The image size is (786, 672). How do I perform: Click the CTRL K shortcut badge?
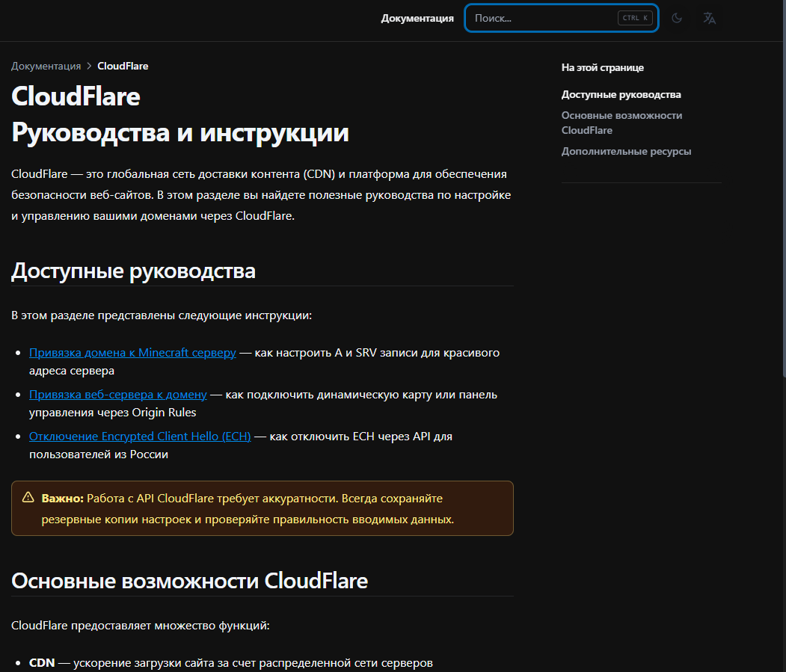(635, 18)
